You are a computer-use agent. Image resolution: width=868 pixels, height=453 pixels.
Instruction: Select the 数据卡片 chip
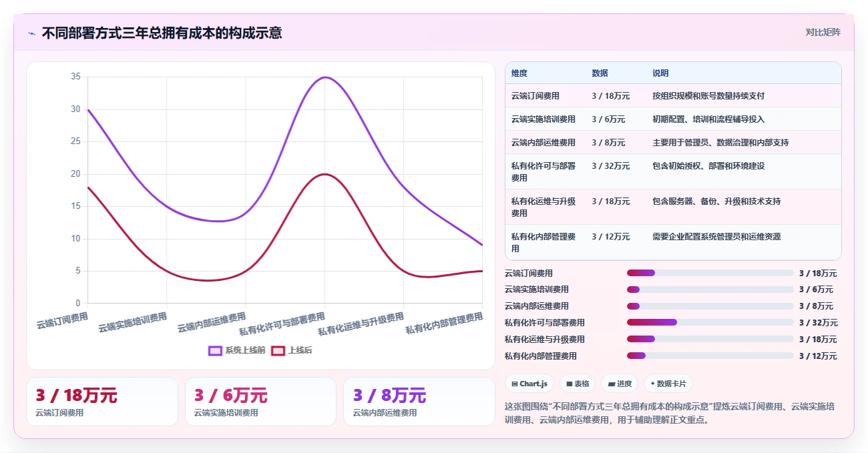pyautogui.click(x=668, y=384)
